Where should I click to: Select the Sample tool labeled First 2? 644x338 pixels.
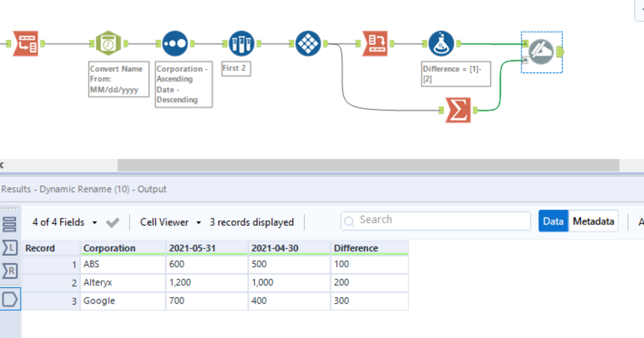[x=241, y=43]
